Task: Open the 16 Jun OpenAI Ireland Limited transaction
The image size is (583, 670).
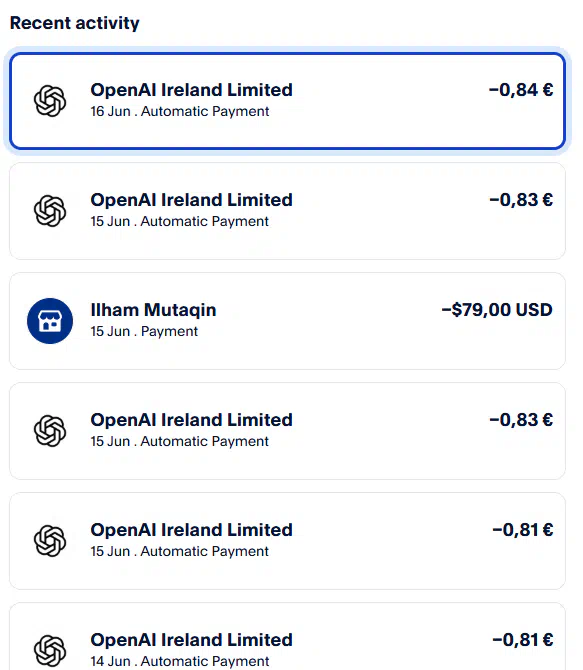Action: tap(287, 101)
